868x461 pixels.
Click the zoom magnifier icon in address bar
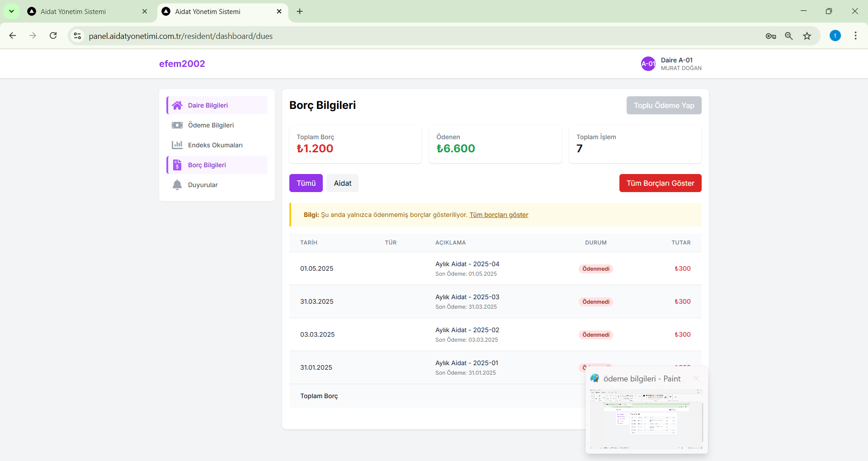(x=789, y=36)
